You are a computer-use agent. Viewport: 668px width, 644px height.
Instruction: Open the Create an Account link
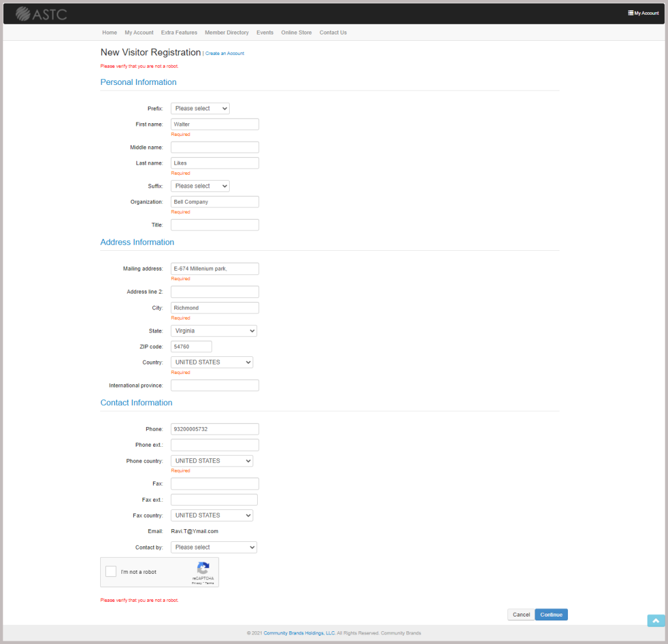[225, 54]
